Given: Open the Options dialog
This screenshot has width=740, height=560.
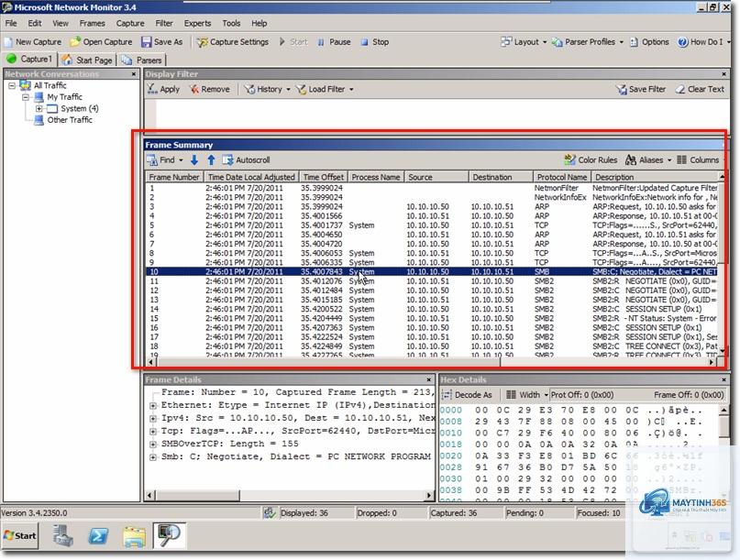Looking at the screenshot, I should [649, 42].
